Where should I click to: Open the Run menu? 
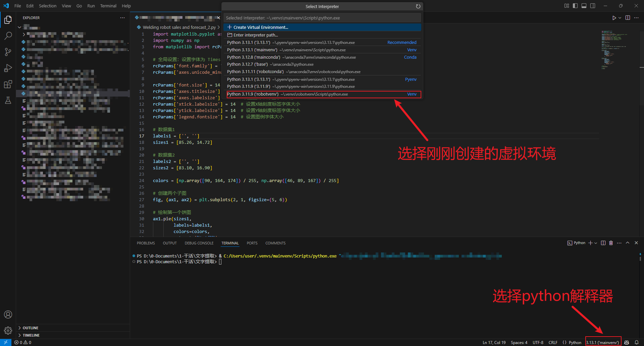pos(91,6)
